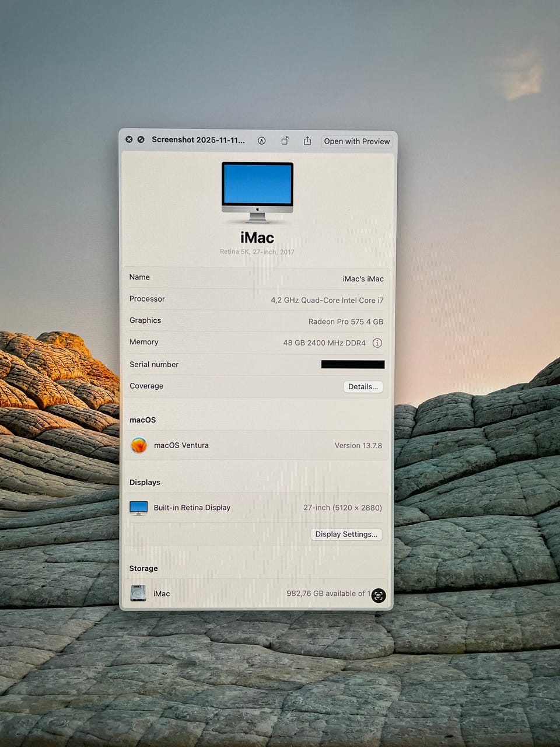The height and width of the screenshot is (747, 560).
Task: Click the Built-in Retina Display monitor icon
Action: (138, 508)
